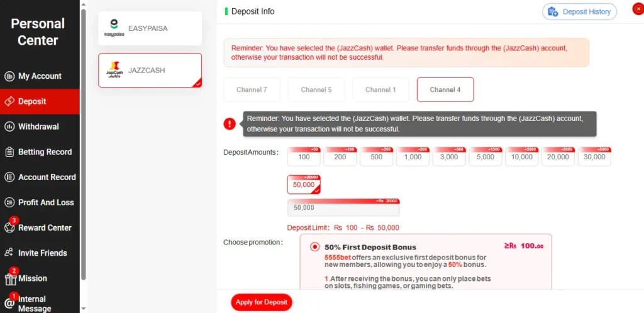This screenshot has width=644, height=313.
Task: Switch to Channel 1
Action: pyautogui.click(x=380, y=89)
